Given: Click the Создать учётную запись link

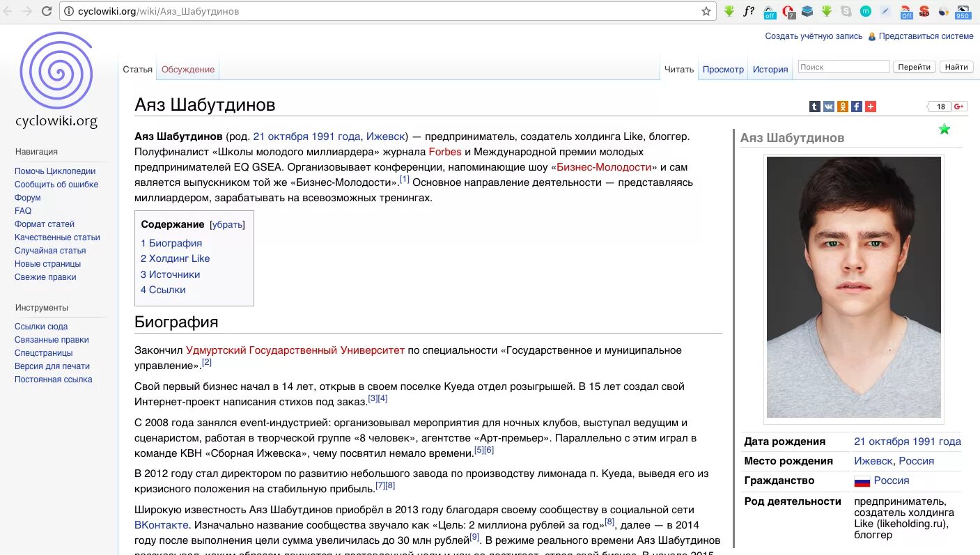Looking at the screenshot, I should click(814, 36).
